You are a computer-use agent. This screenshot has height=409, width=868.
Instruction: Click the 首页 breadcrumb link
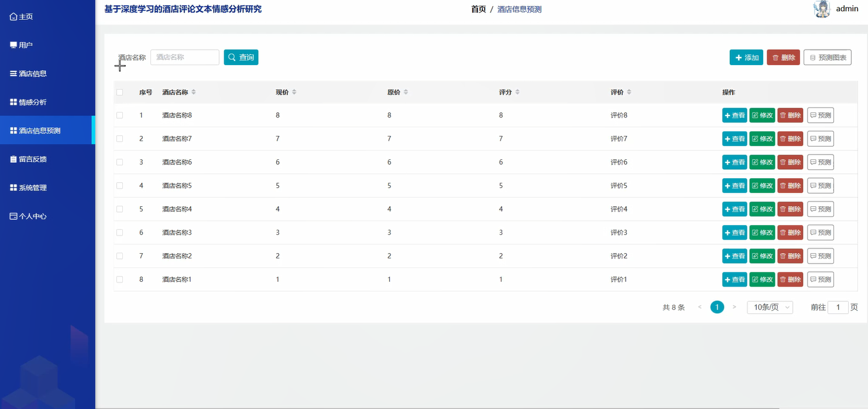click(478, 9)
